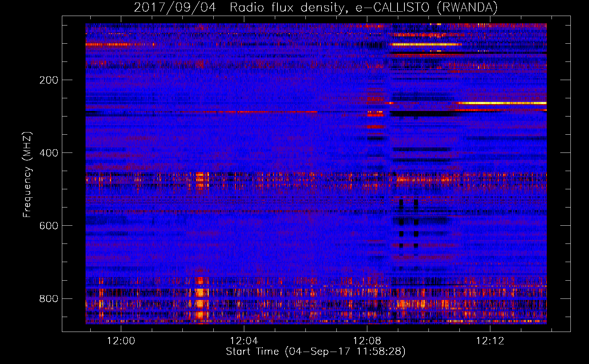Click the '200' frequency tick label
The height and width of the screenshot is (364, 589).
coord(49,80)
